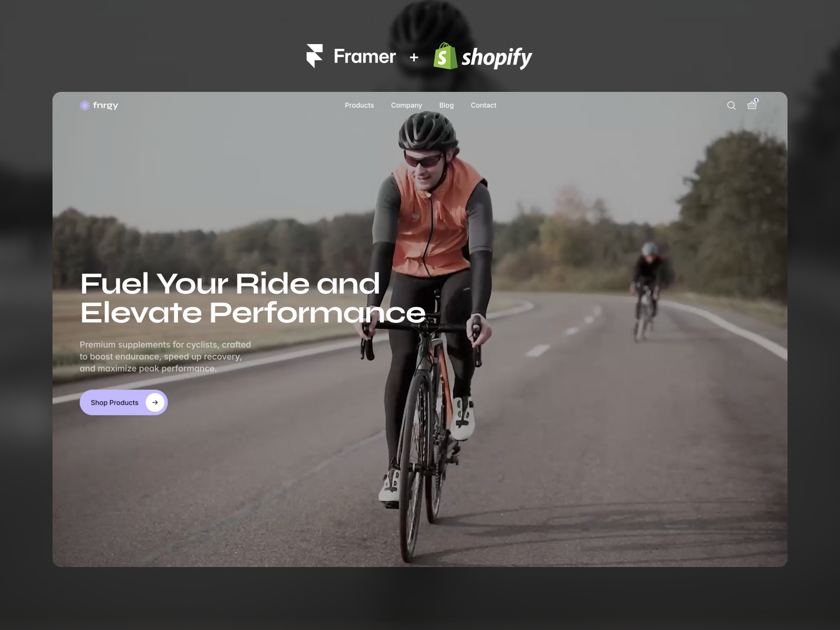Viewport: 840px width, 630px height.
Task: Click the Framer wordmark text
Action: pyautogui.click(x=365, y=56)
